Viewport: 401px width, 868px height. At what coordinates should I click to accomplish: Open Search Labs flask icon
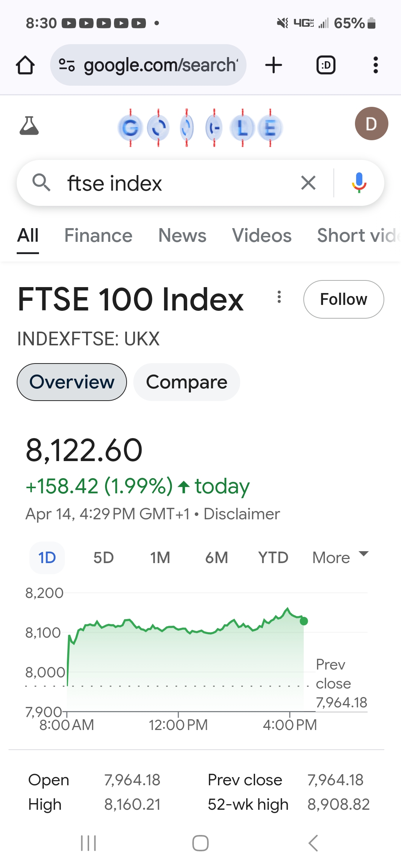29,125
